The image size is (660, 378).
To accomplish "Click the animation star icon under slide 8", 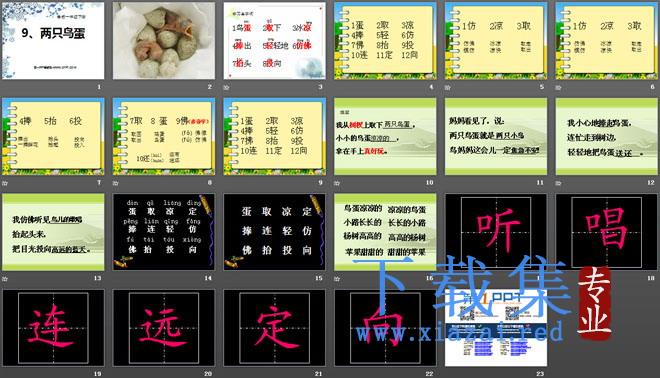I will click(x=116, y=183).
